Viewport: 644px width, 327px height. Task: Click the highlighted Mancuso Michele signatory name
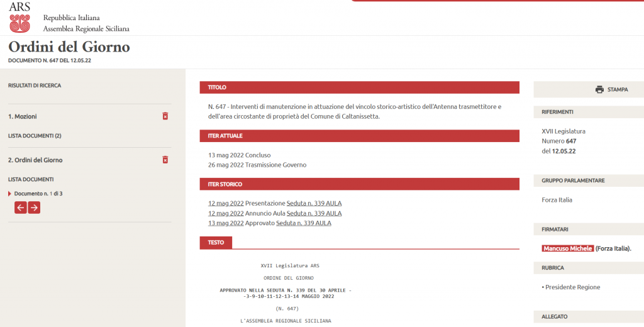click(567, 248)
